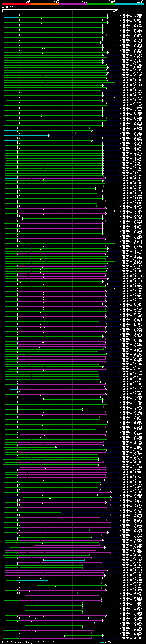Select hit UniRef100_Q7PM12
Screen dimensions: 146x644
131,369
